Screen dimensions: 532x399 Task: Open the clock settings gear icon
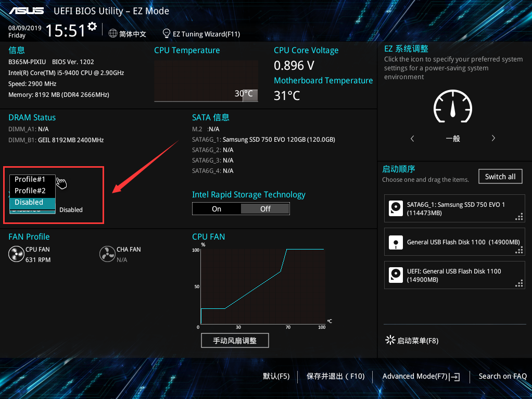tap(92, 26)
